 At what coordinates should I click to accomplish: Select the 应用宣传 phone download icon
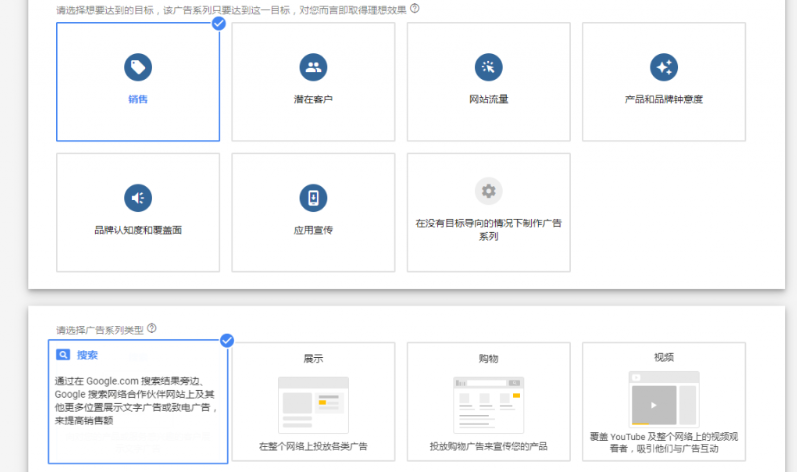point(313,198)
